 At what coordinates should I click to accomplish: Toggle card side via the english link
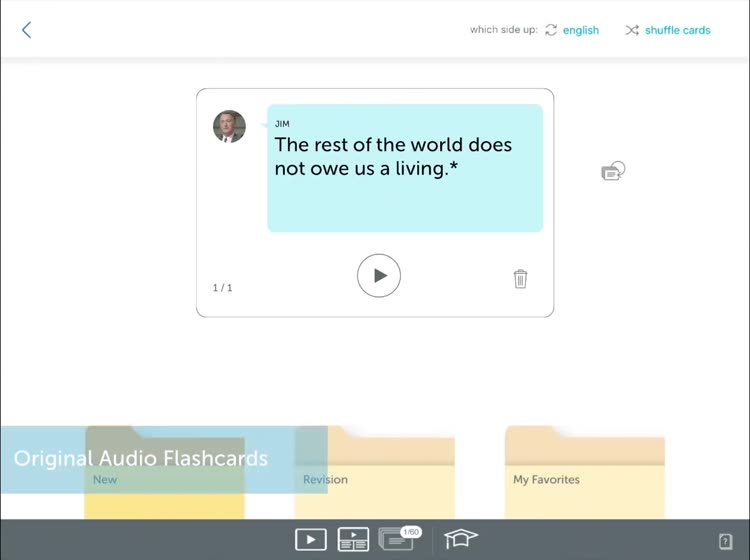pos(580,30)
